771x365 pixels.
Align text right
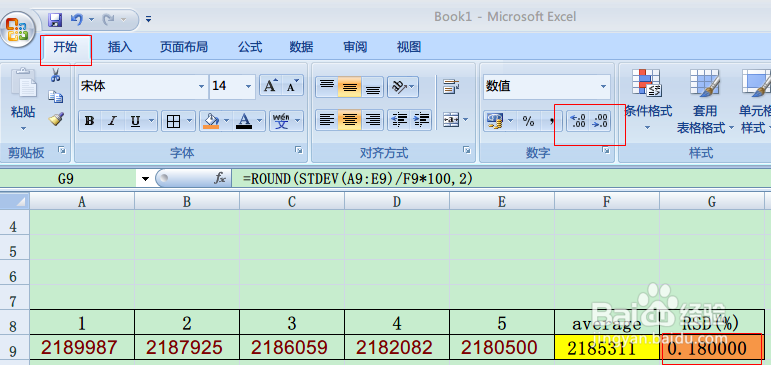tap(373, 120)
